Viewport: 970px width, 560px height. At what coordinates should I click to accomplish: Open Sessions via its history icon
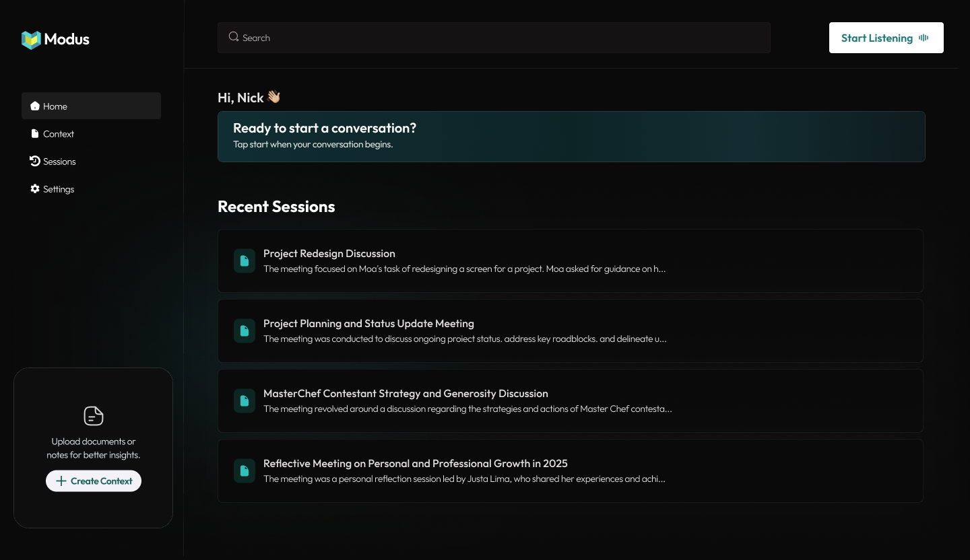click(x=34, y=161)
